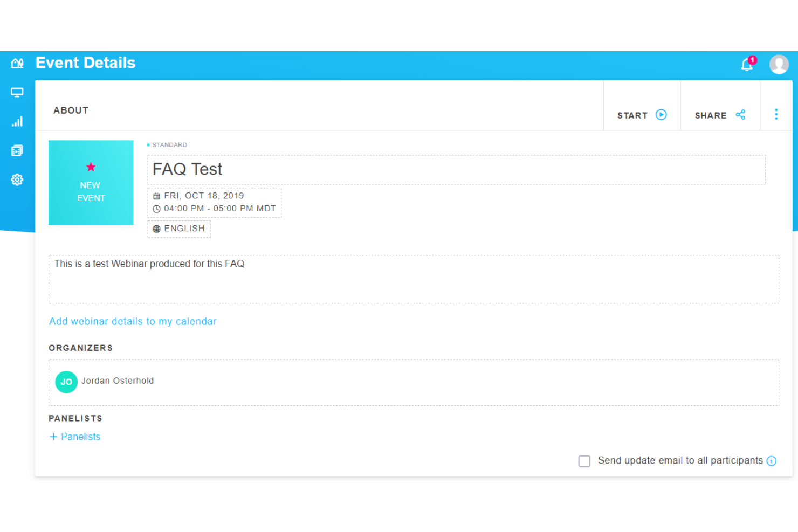The width and height of the screenshot is (798, 532).
Task: Click the calendar icon in the date field
Action: click(x=156, y=195)
